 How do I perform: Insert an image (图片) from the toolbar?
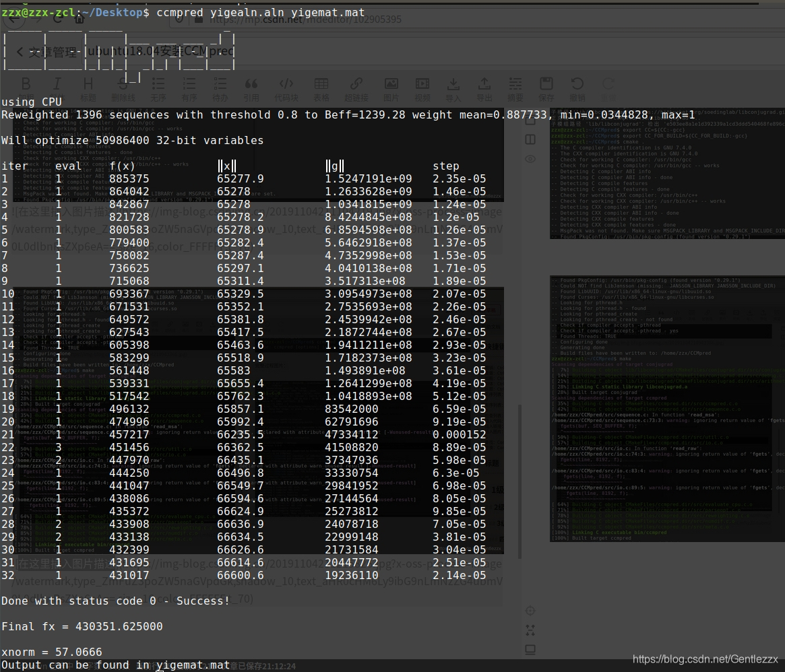click(x=391, y=89)
